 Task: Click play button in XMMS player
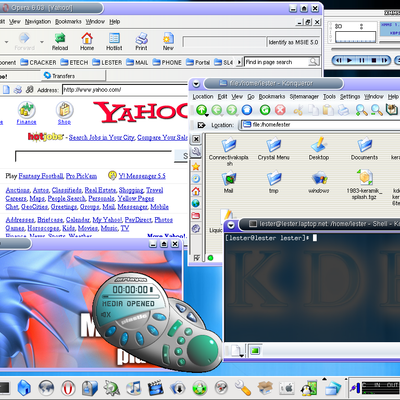[x=349, y=60]
